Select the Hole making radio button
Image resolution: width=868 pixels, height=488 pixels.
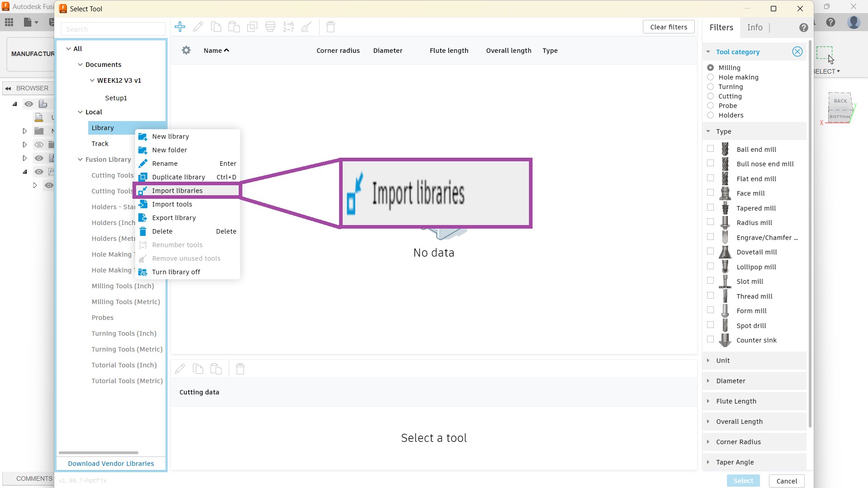pyautogui.click(x=711, y=77)
